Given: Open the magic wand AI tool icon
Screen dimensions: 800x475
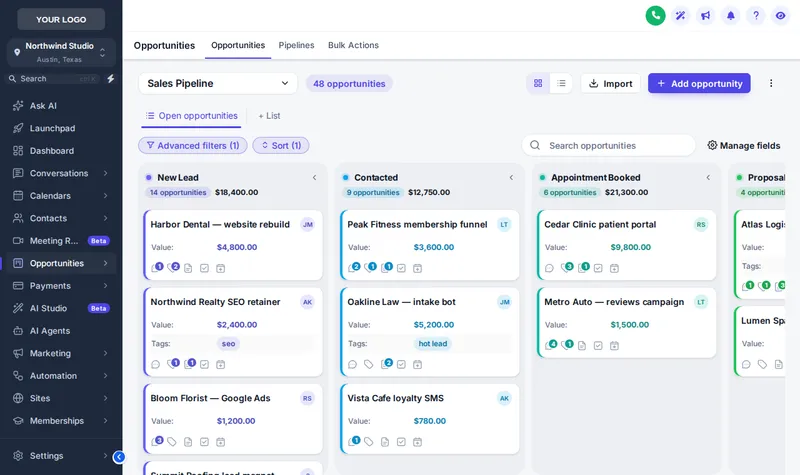Looking at the screenshot, I should (x=680, y=15).
